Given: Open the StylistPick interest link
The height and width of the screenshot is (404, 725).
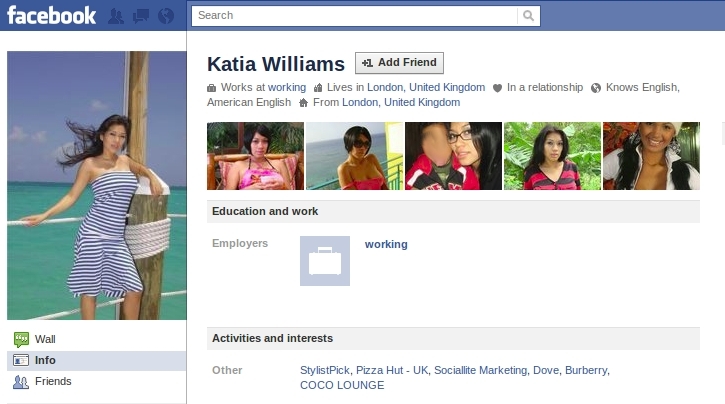Looking at the screenshot, I should tap(325, 370).
